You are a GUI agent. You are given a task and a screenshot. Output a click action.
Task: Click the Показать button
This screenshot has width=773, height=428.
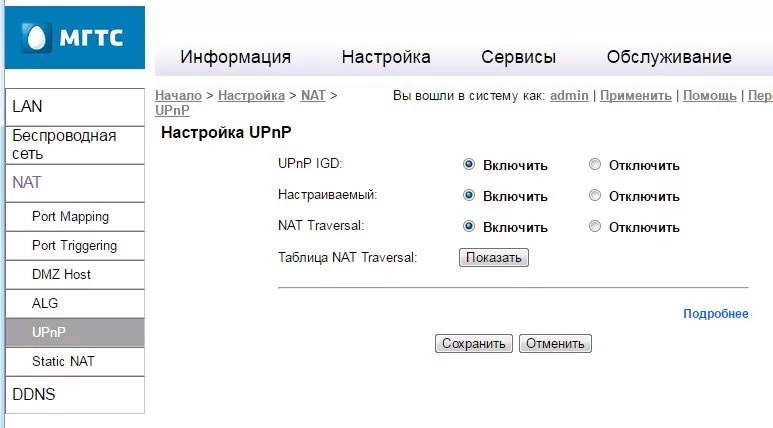click(493, 257)
